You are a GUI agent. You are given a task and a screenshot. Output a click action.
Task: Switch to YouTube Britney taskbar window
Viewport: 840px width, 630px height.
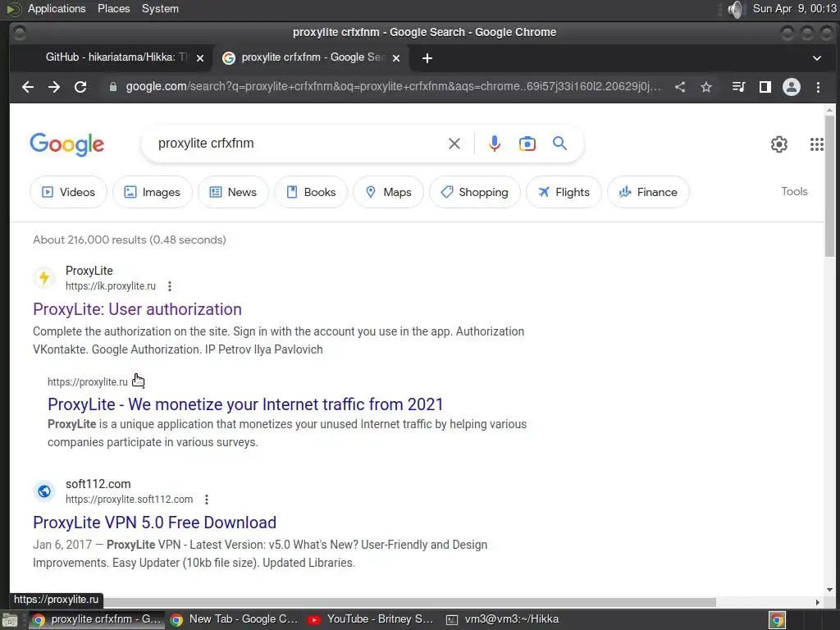coord(371,620)
